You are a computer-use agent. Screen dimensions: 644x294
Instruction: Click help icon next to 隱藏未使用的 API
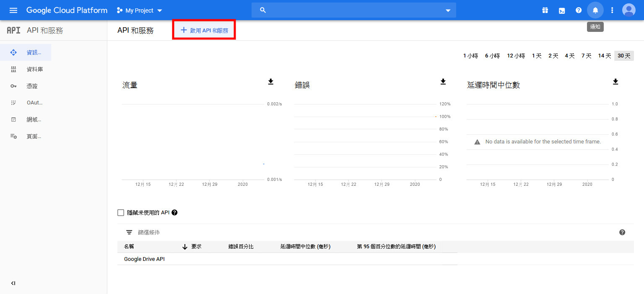[174, 213]
